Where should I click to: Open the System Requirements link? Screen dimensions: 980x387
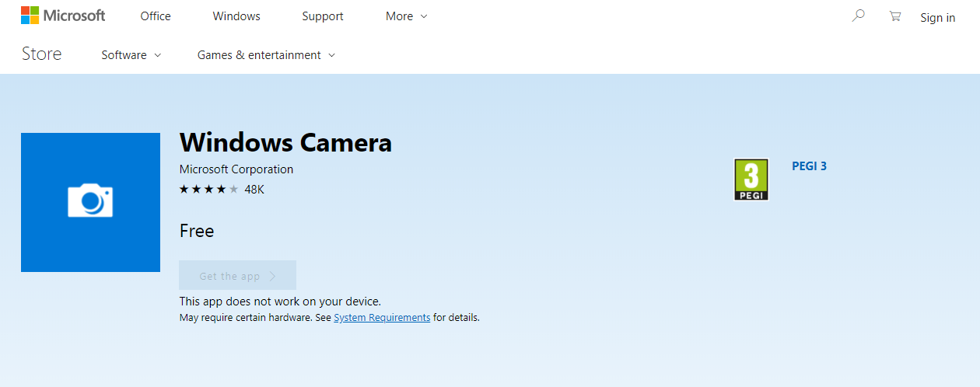pos(382,318)
